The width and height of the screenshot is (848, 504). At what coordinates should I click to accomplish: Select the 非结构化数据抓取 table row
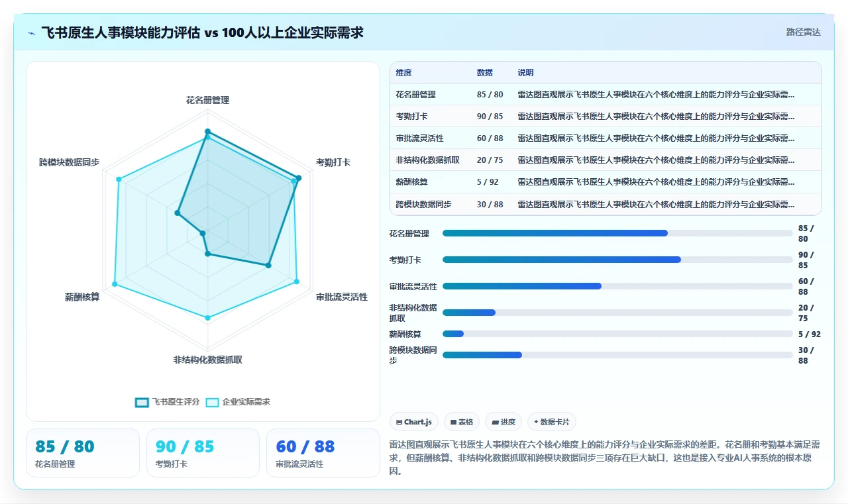coord(606,160)
